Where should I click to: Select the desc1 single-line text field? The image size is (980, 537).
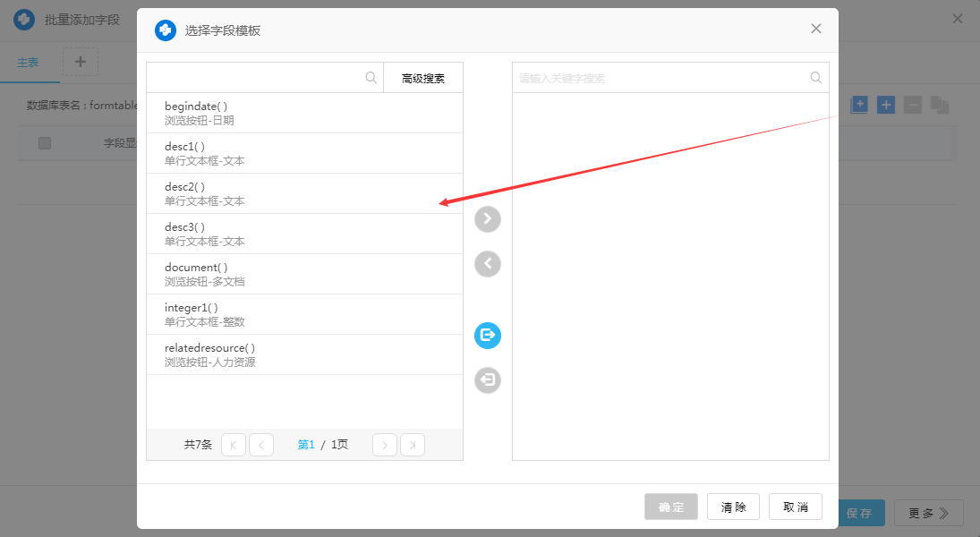click(304, 153)
